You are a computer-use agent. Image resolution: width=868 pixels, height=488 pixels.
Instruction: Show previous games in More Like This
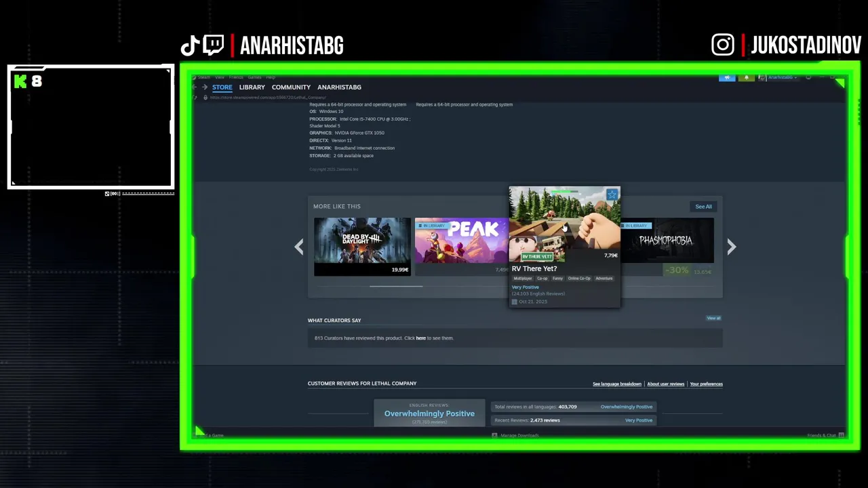(299, 247)
